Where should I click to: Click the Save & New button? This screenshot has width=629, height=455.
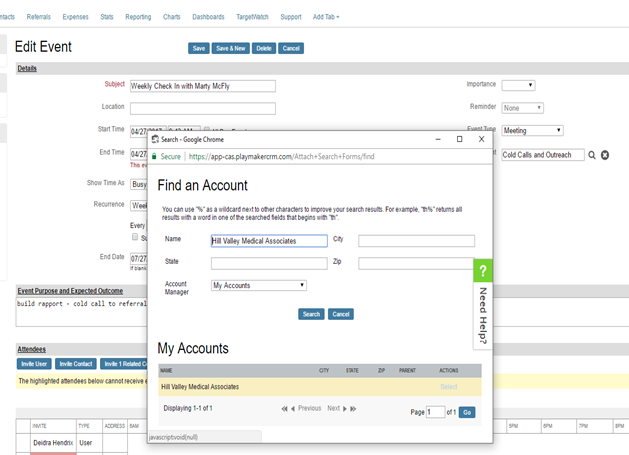(231, 48)
